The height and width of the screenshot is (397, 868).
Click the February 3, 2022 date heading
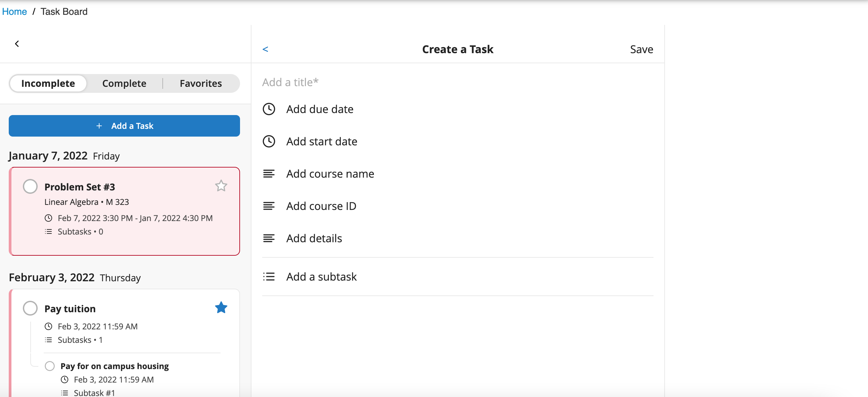51,277
